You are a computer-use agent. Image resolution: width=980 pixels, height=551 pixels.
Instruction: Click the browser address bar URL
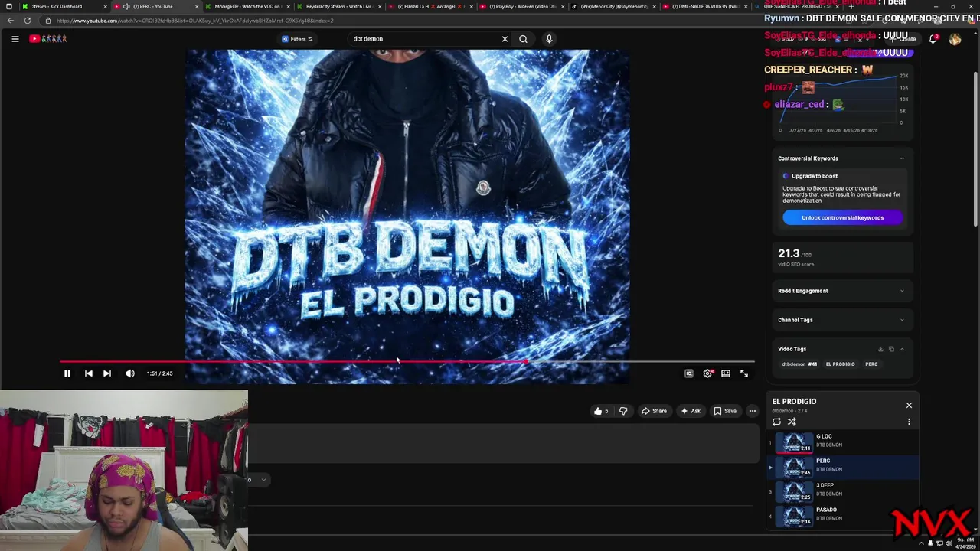194,21
